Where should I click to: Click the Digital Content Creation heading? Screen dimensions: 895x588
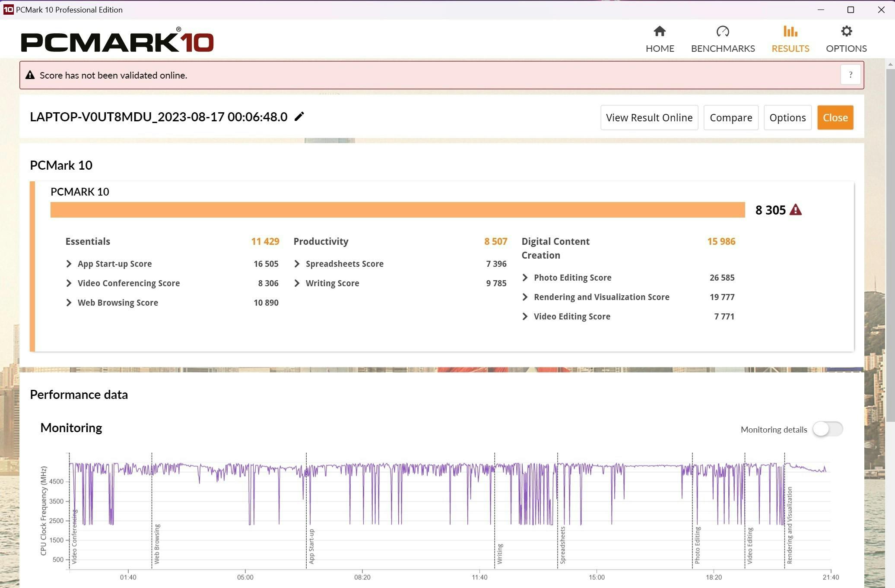pyautogui.click(x=555, y=248)
